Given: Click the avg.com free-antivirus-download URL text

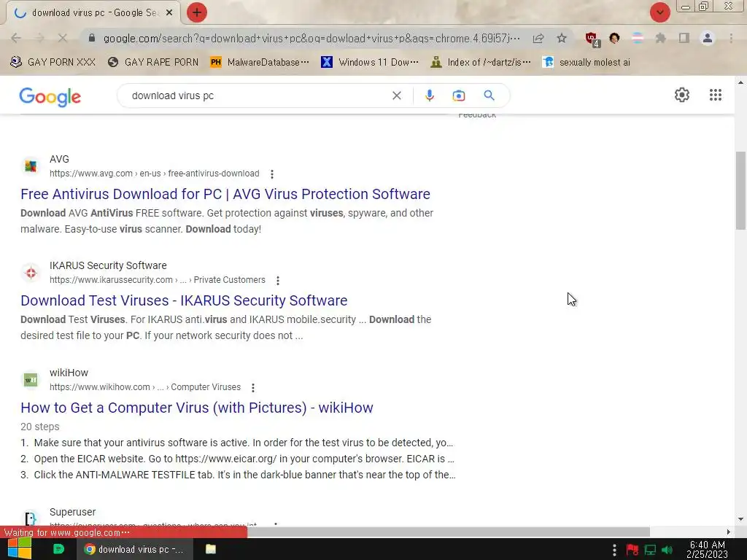Looking at the screenshot, I should [155, 174].
